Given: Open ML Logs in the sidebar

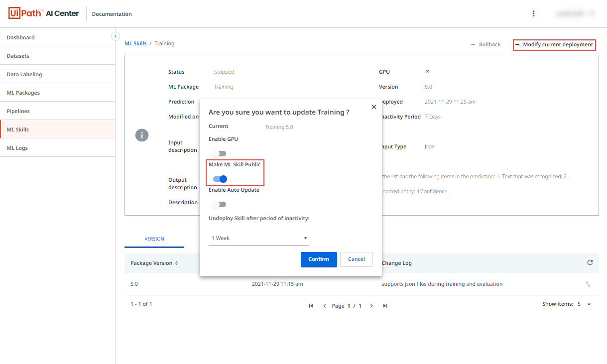Looking at the screenshot, I should [58, 148].
